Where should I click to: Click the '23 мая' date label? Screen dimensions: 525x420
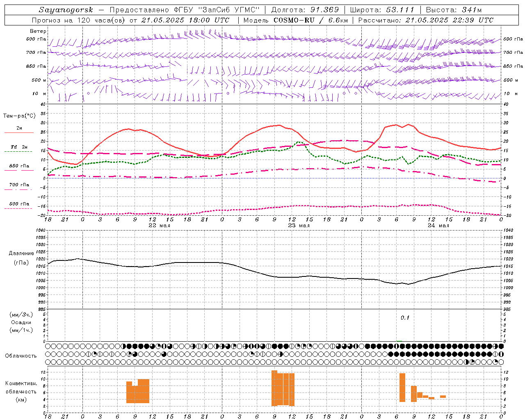(299, 226)
